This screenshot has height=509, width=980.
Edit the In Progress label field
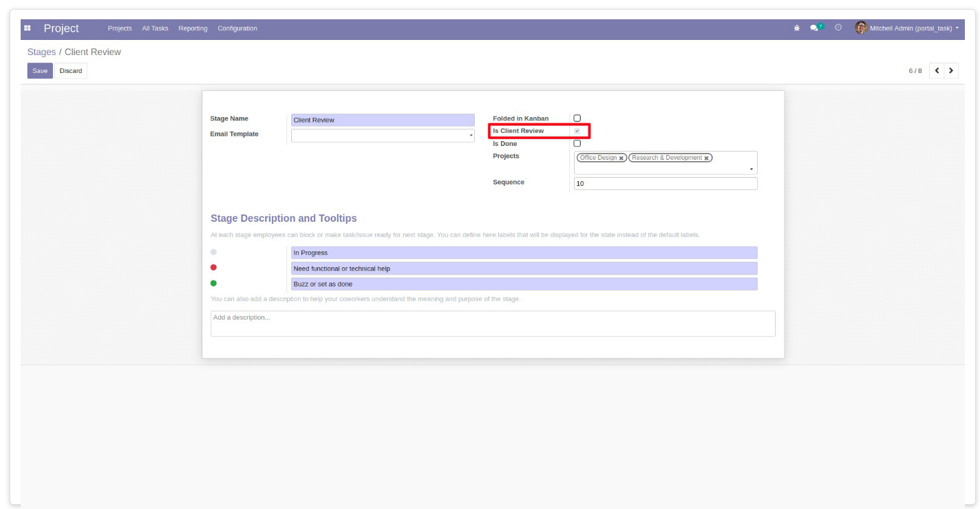coord(524,253)
